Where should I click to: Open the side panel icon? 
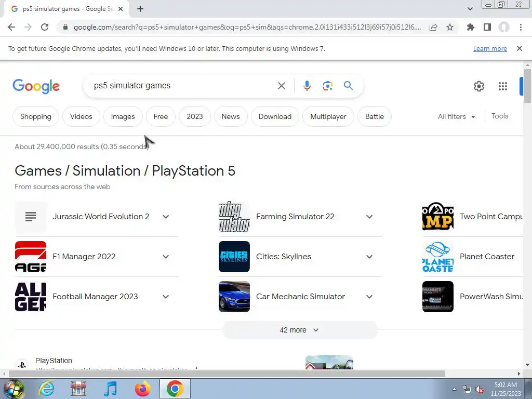click(x=487, y=27)
